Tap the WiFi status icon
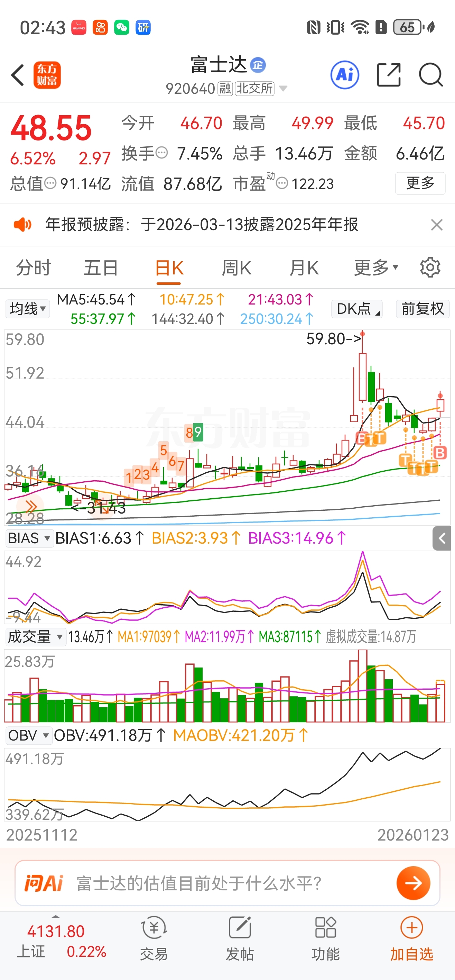This screenshot has width=455, height=980. (360, 27)
